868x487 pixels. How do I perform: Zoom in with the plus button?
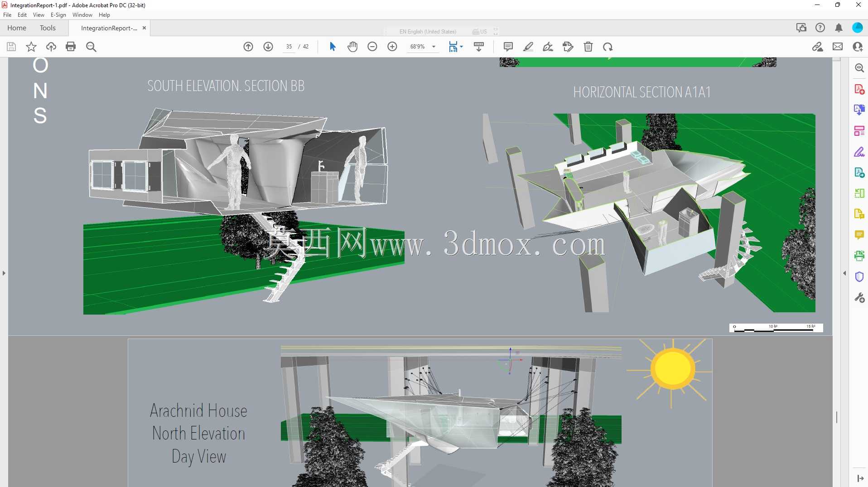click(x=392, y=47)
